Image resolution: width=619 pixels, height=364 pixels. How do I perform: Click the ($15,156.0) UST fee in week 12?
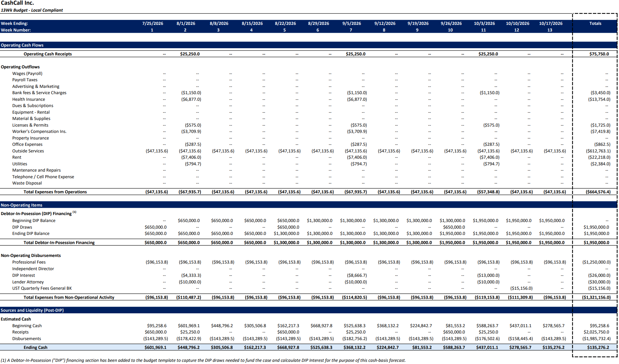pyautogui.click(x=521, y=288)
